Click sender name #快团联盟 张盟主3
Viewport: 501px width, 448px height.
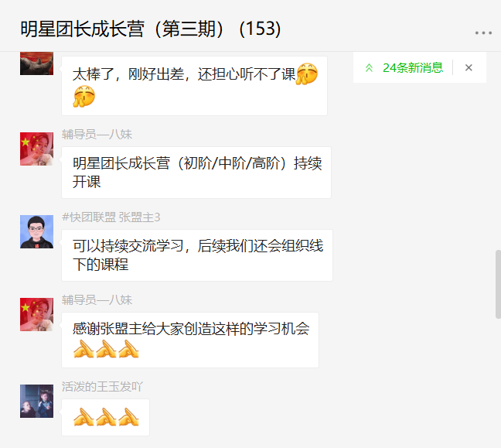coord(111,217)
